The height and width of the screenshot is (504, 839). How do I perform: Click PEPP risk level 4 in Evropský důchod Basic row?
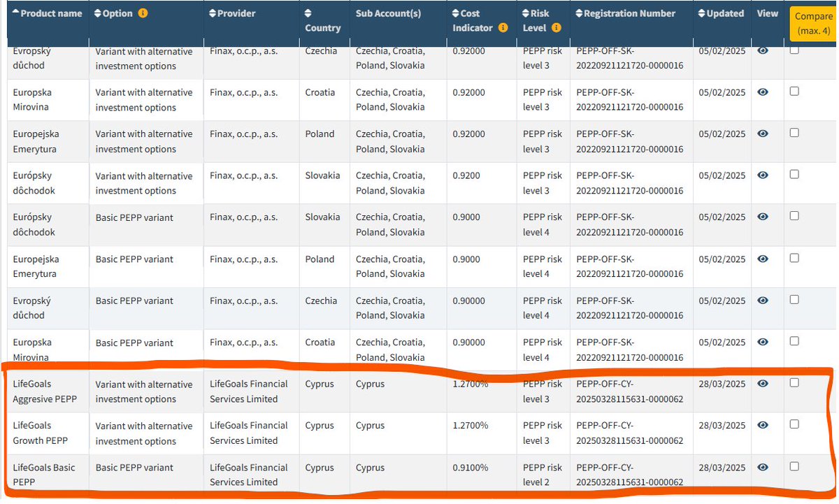coord(543,308)
